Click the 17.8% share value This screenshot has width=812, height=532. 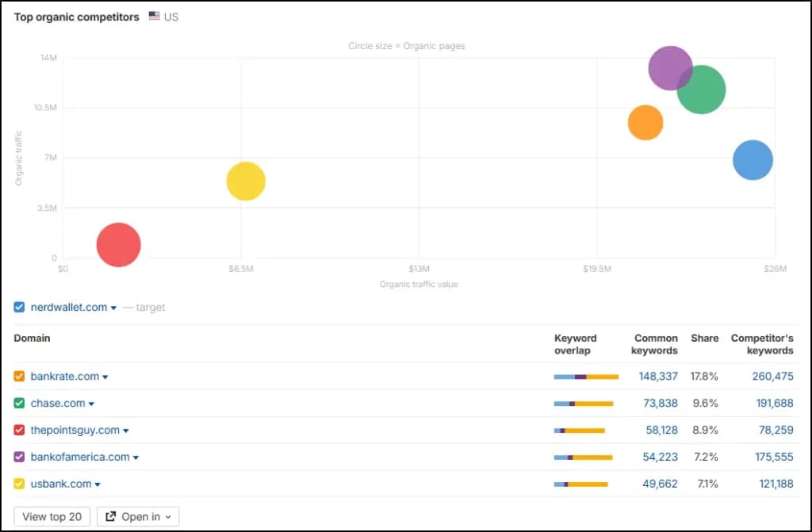tap(704, 376)
